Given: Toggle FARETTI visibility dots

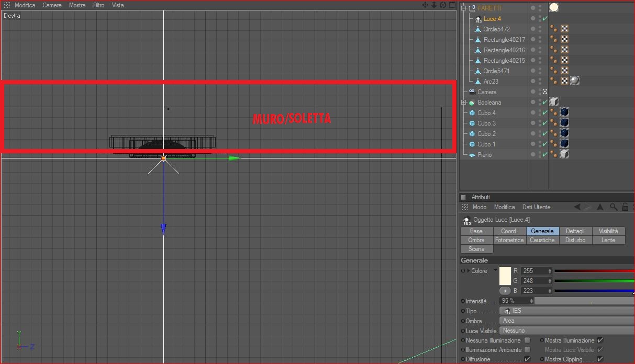Looking at the screenshot, I should pos(540,8).
